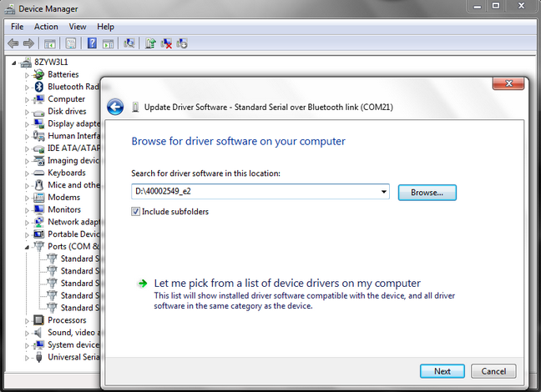This screenshot has height=392, width=541.
Task: Click the Modems icon
Action: [x=38, y=198]
